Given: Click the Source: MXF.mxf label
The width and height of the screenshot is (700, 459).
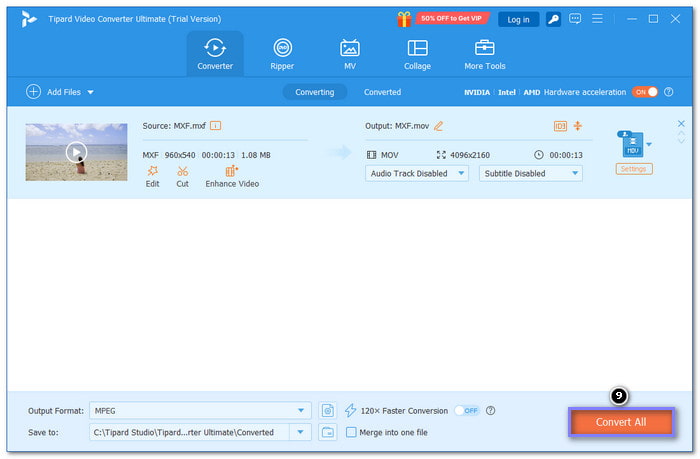Looking at the screenshot, I should pyautogui.click(x=174, y=126).
